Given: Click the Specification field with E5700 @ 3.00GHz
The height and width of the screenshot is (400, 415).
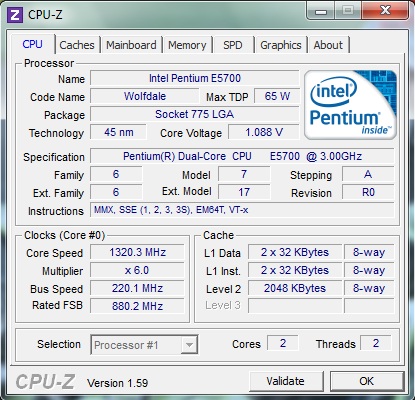Looking at the screenshot, I should [x=242, y=156].
